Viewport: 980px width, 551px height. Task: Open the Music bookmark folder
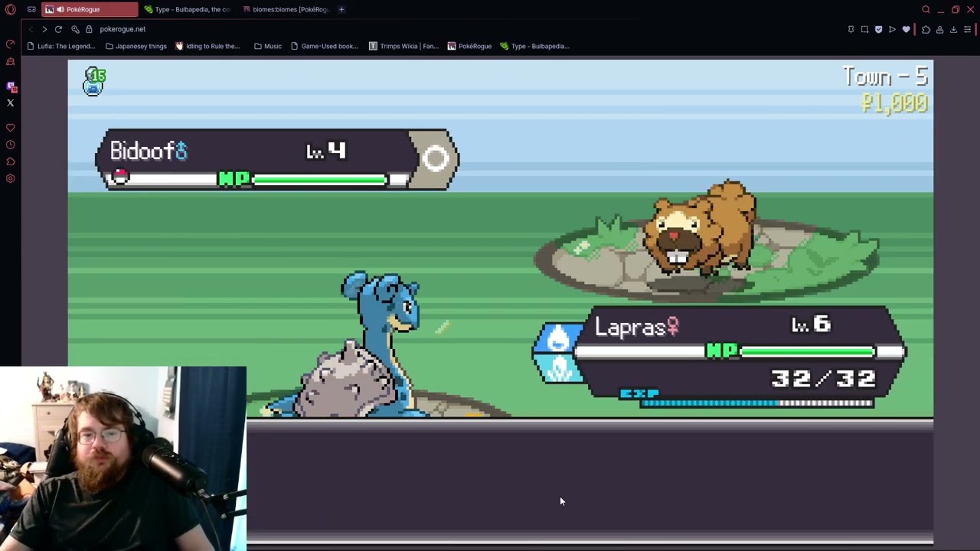[x=268, y=46]
